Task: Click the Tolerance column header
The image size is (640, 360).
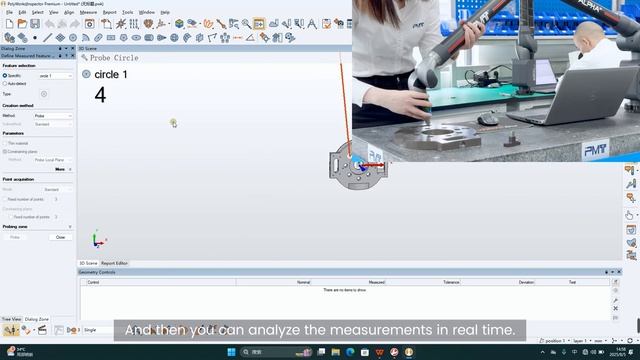Action: tap(451, 282)
